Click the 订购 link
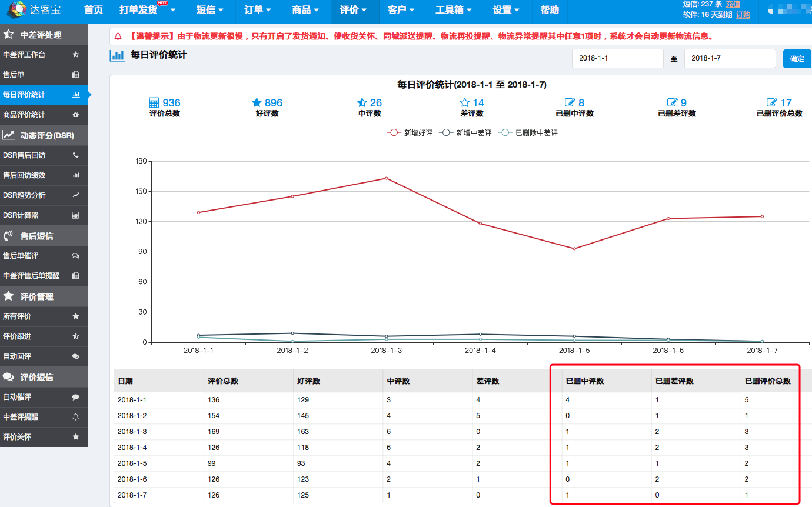The image size is (812, 507). (743, 15)
